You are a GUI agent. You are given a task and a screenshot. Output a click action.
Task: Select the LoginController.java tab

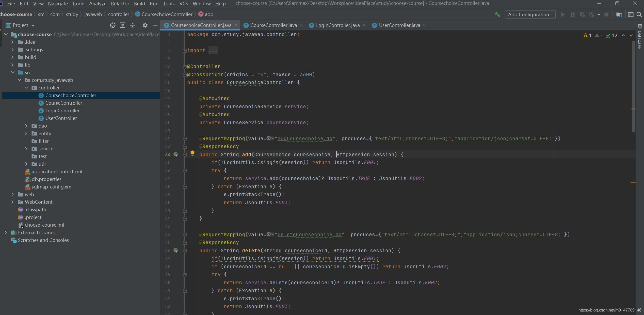(337, 25)
